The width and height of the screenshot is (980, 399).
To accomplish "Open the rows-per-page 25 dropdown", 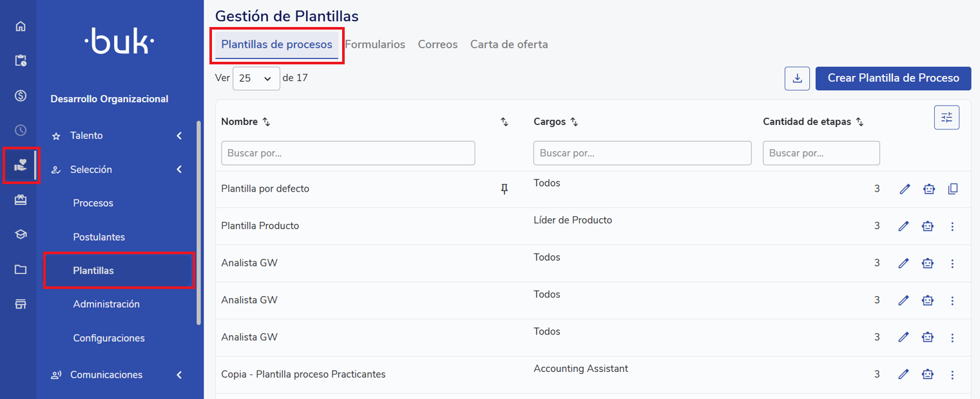I will coord(256,79).
